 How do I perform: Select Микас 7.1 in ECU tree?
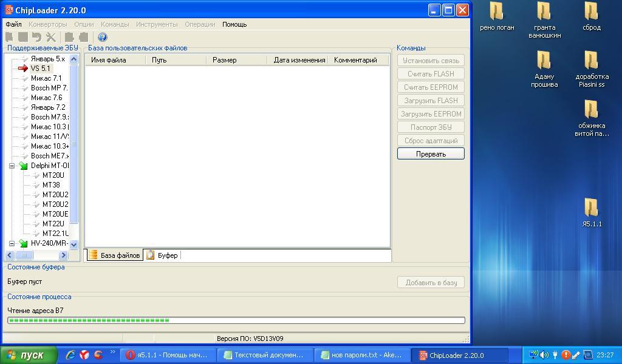pos(46,78)
